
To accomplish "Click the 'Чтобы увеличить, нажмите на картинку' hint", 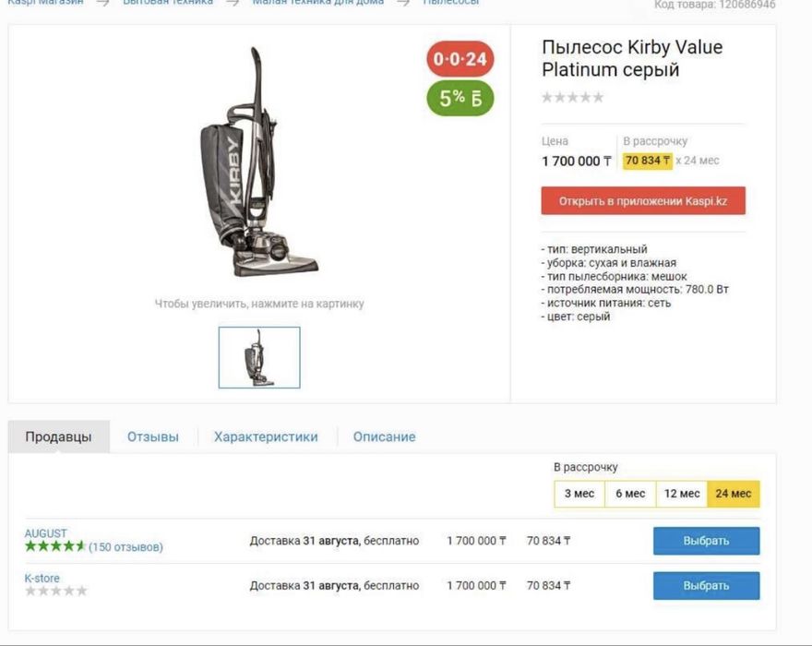I will click(x=259, y=304).
